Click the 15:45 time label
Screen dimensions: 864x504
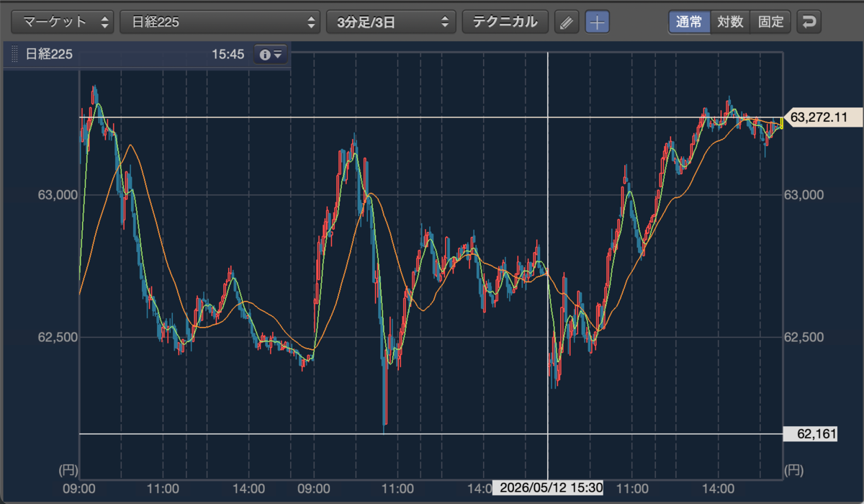point(228,54)
